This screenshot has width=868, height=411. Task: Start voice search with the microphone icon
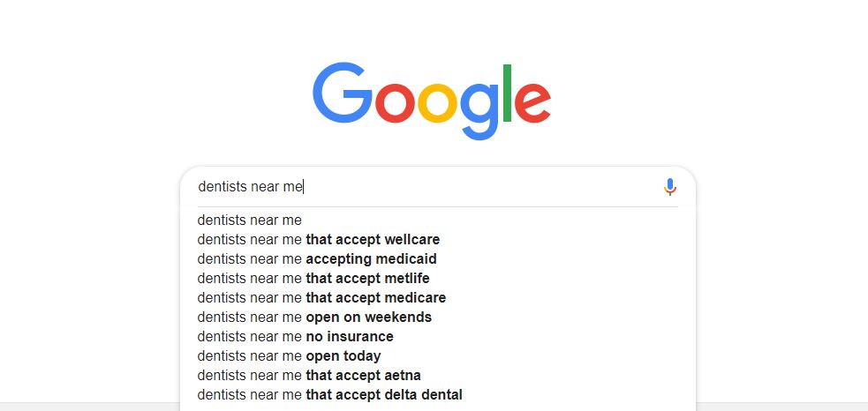point(670,187)
